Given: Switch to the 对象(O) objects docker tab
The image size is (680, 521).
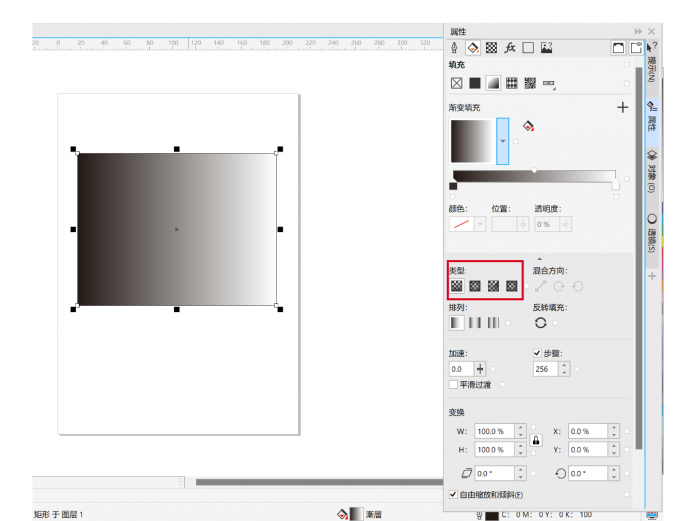Looking at the screenshot, I should point(651,172).
